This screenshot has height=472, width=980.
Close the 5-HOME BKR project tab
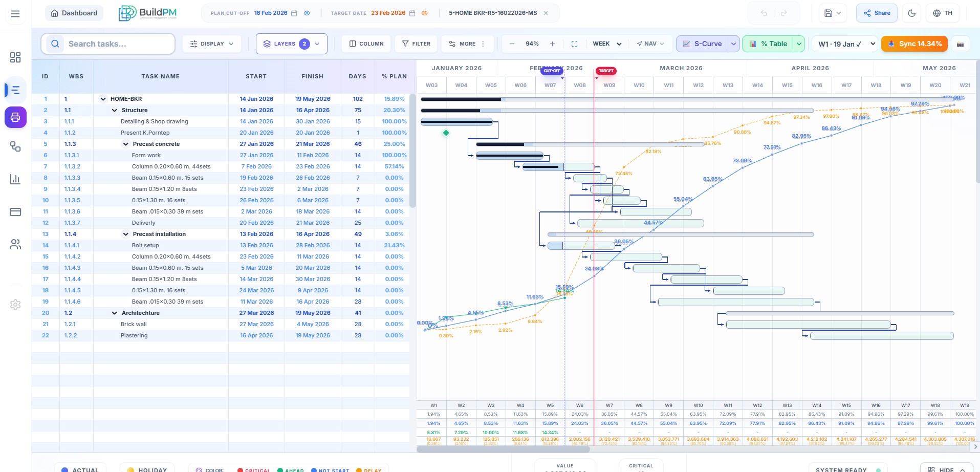pyautogui.click(x=546, y=13)
